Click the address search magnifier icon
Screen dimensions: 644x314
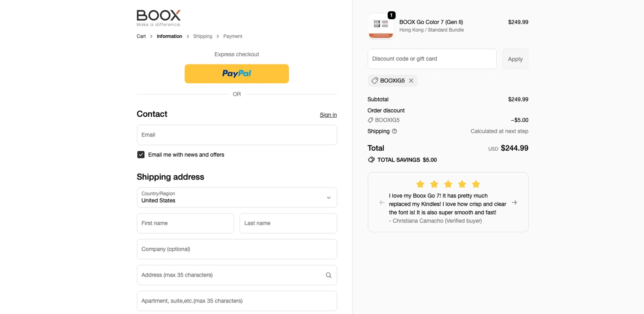click(x=328, y=275)
